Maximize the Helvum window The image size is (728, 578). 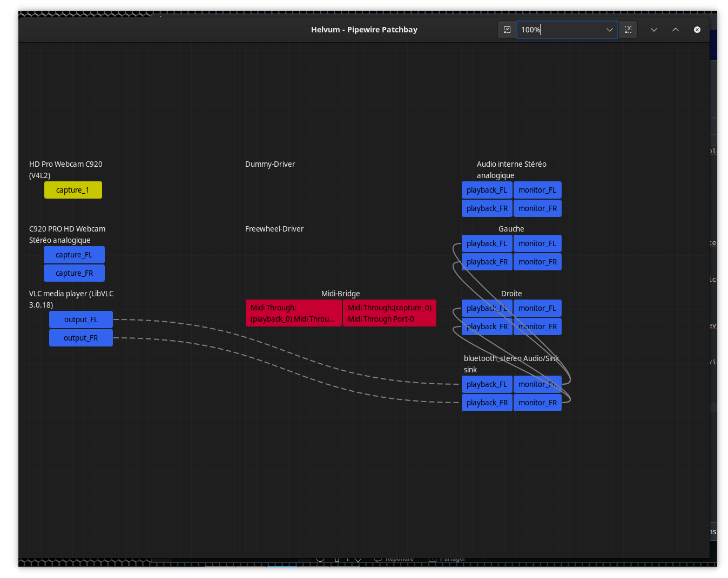[676, 30]
